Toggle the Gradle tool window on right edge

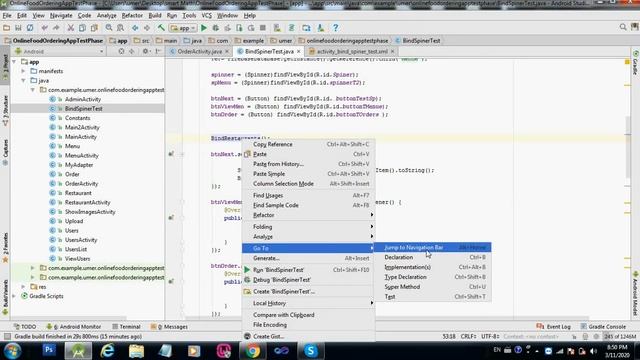point(636,63)
